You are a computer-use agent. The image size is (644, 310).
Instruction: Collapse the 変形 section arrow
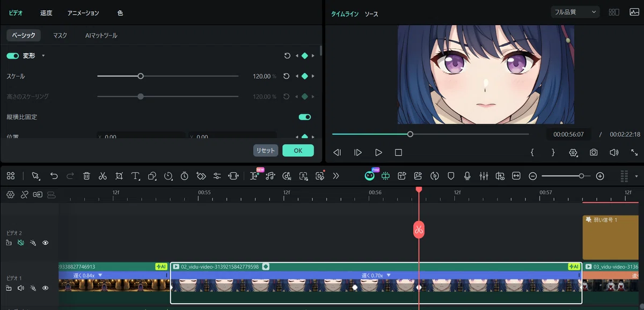[43, 56]
